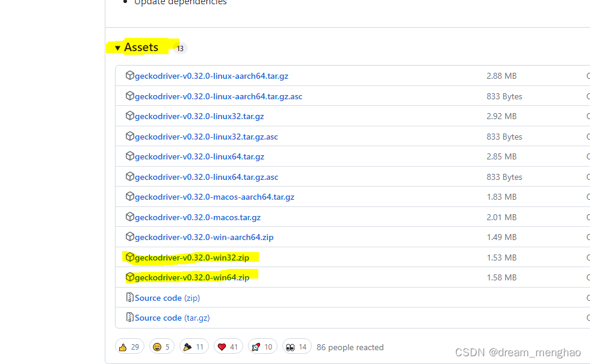Download geckodriver-v0.32.0-linux-aarch64.tar.gz.asc signature
The width and height of the screenshot is (590, 364).
tap(218, 96)
